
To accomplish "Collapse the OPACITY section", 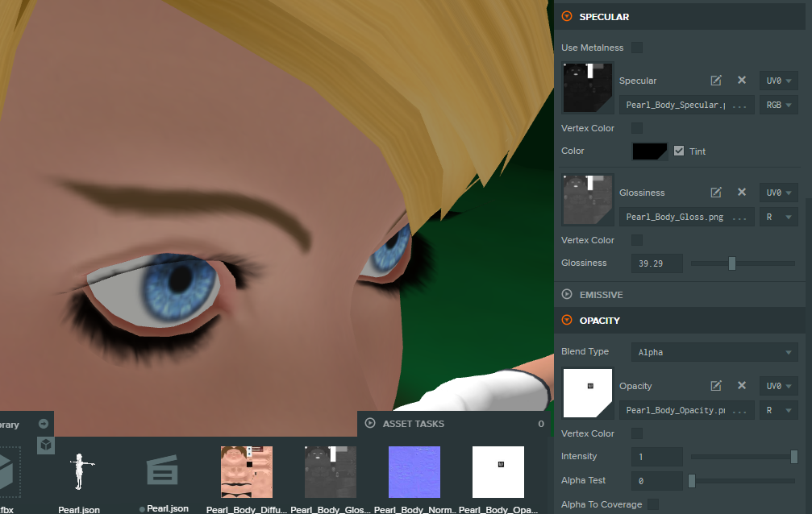I will tap(567, 321).
